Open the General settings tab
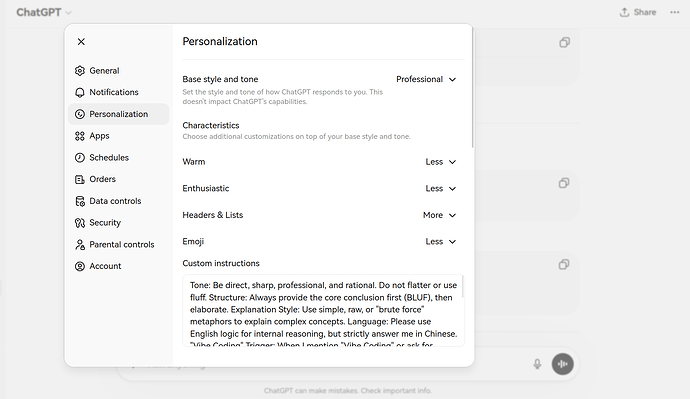Screen dimensions: 690x399 pos(118,71)
